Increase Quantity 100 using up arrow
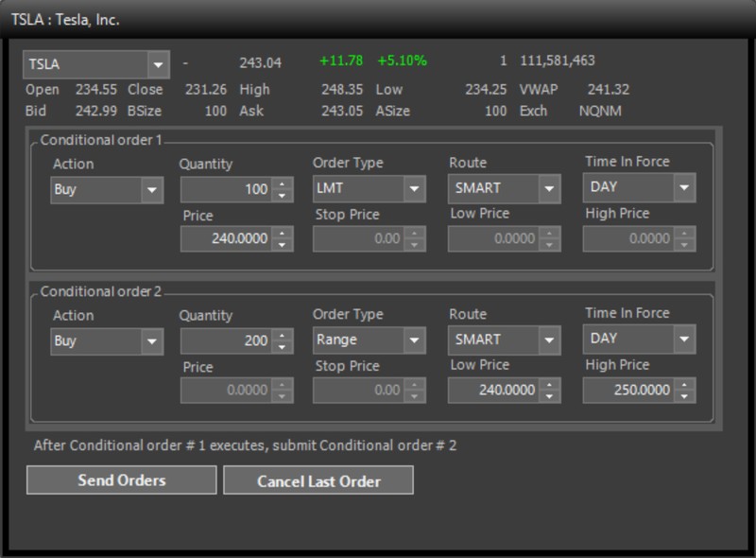 click(282, 183)
